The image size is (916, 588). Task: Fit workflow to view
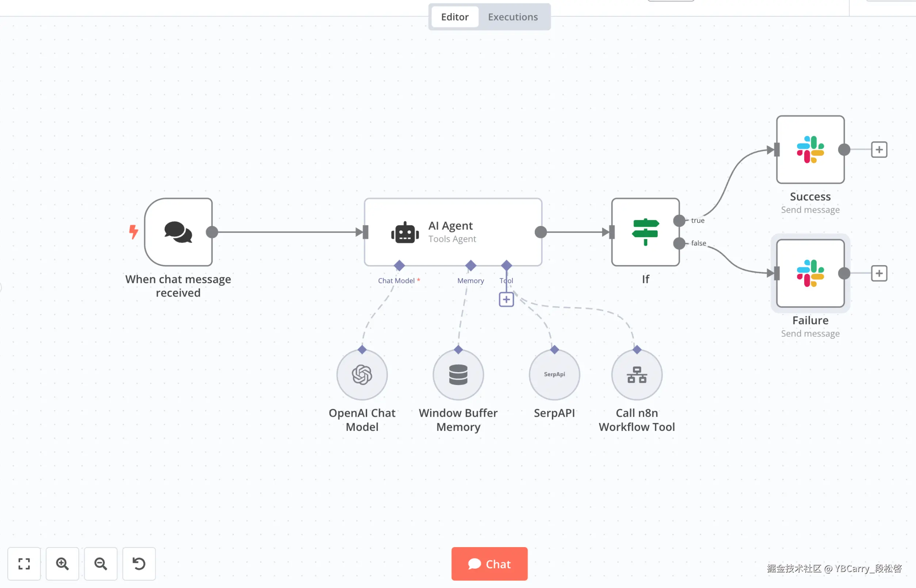24,564
